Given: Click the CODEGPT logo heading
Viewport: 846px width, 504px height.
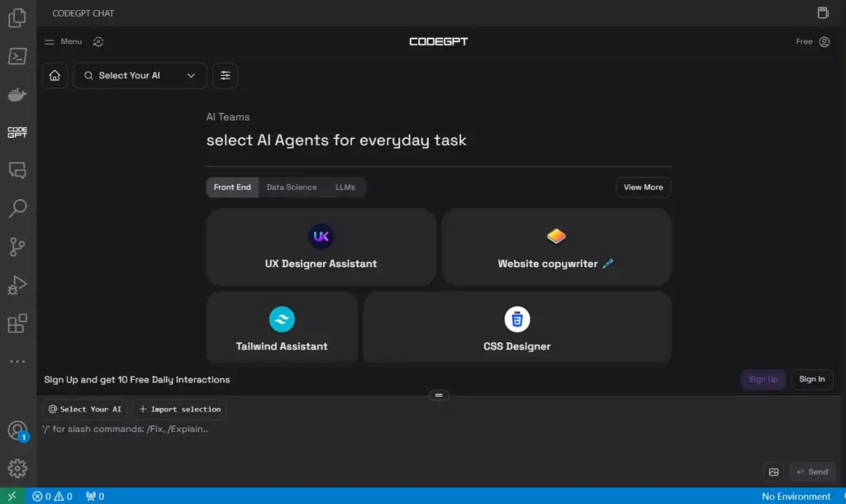Looking at the screenshot, I should click(x=439, y=41).
